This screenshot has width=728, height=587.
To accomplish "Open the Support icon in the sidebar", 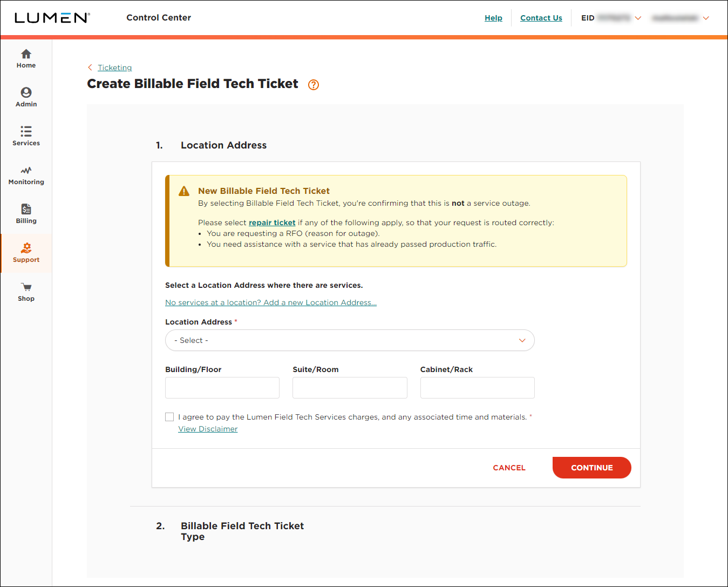I will [26, 248].
